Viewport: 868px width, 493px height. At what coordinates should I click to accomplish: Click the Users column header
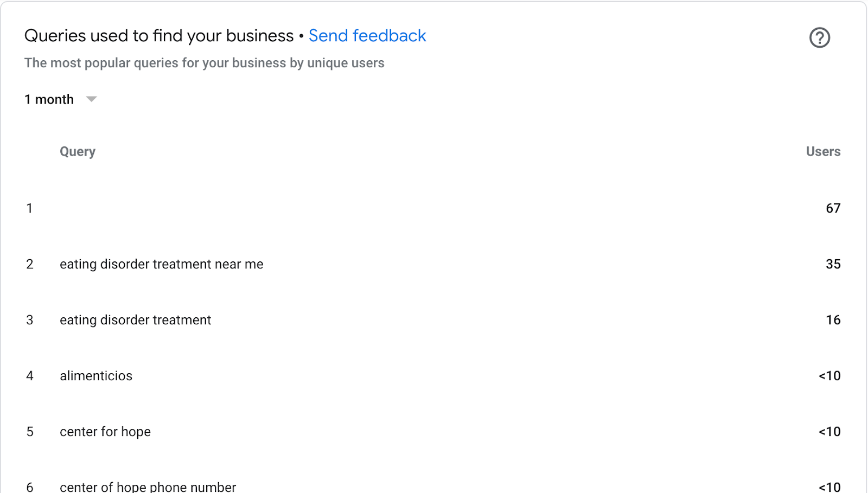(x=823, y=151)
